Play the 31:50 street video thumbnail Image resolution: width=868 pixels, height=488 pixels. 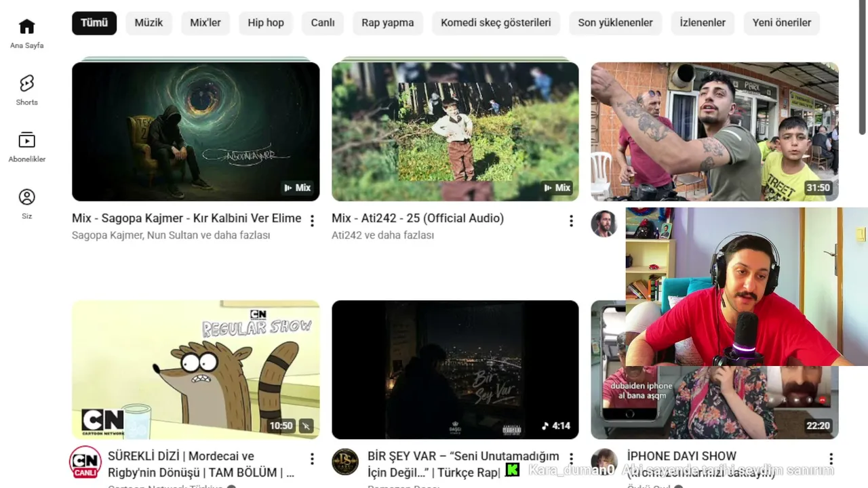point(715,131)
